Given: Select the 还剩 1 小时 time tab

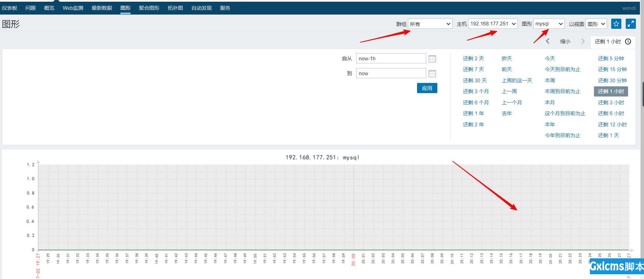Looking at the screenshot, I should tap(613, 41).
